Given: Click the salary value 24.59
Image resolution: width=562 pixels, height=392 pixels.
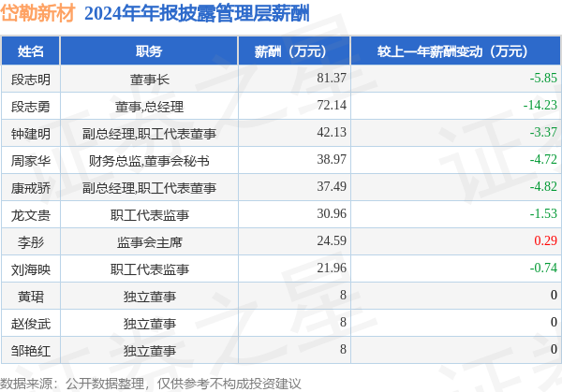Looking at the screenshot, I should [x=332, y=240].
